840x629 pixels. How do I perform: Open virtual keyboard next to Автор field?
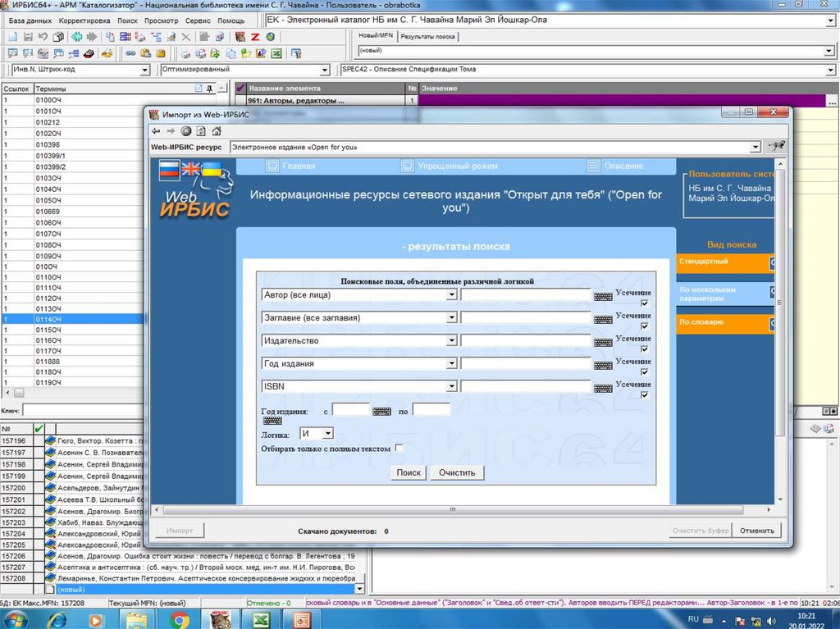tap(603, 296)
